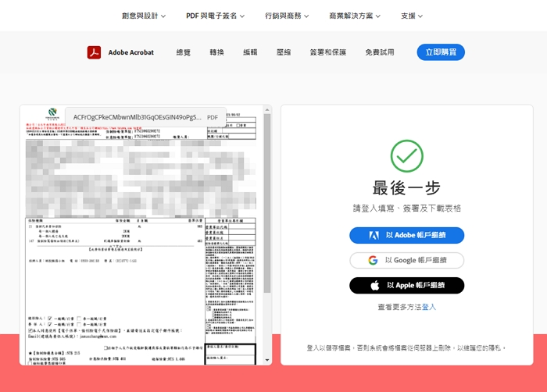Image resolution: width=547 pixels, height=392 pixels.
Task: Click the PDF preview scroll up arrow
Action: coord(267,110)
